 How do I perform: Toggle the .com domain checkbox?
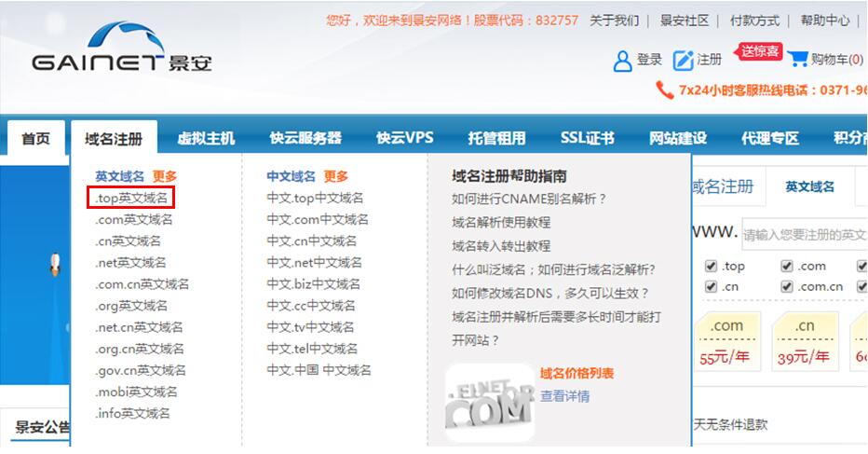pos(787,266)
